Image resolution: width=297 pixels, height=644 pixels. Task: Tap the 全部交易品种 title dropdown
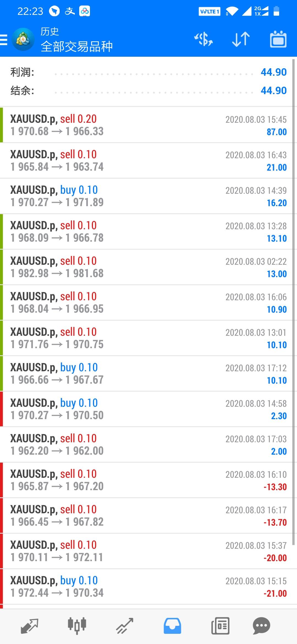tap(77, 46)
